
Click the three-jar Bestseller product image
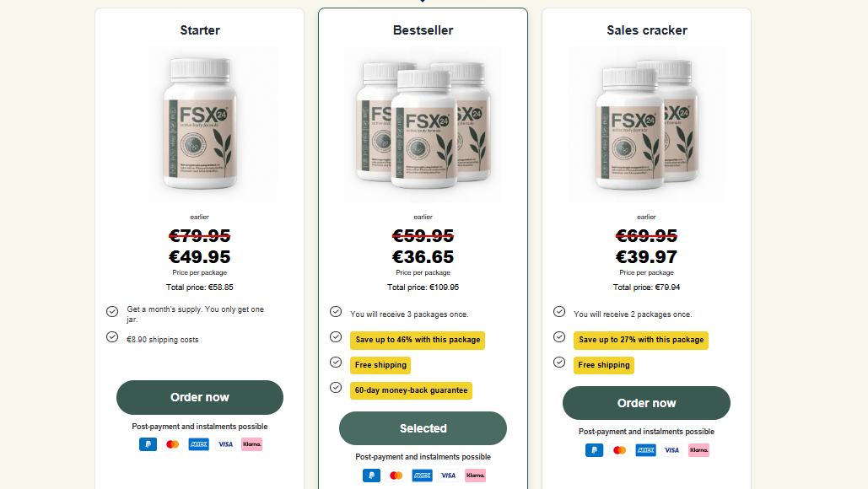point(423,123)
